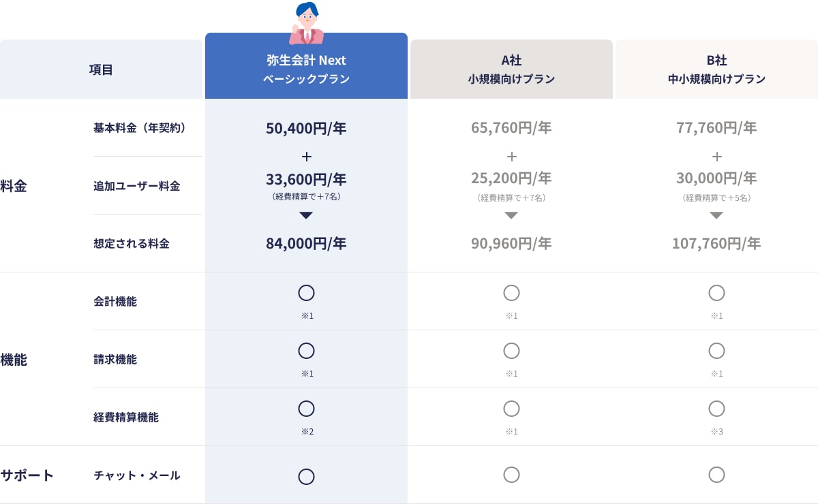Screen dimensions: 818x504
Task: Click the ※2 footnote under 経費精算機能
Action: pyautogui.click(x=307, y=431)
